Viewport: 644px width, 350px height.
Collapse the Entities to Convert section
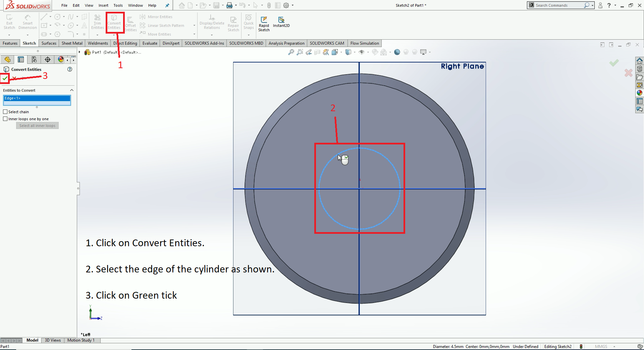pos(71,90)
